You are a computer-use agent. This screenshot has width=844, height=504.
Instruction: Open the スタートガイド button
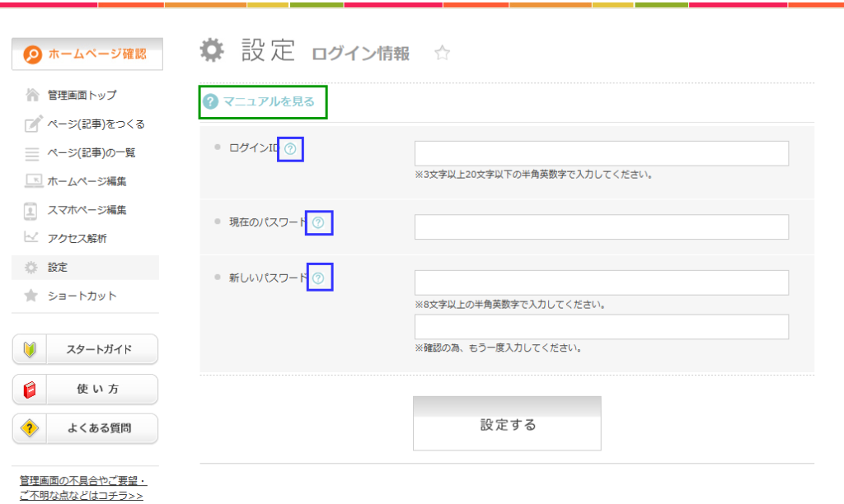pyautogui.click(x=85, y=349)
